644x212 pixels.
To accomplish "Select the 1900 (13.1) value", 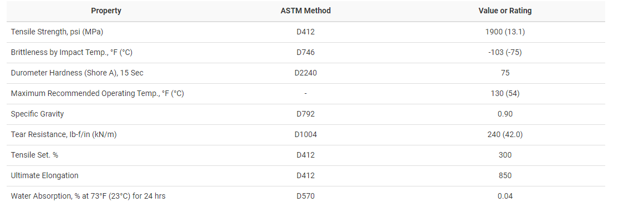I will (x=505, y=32).
